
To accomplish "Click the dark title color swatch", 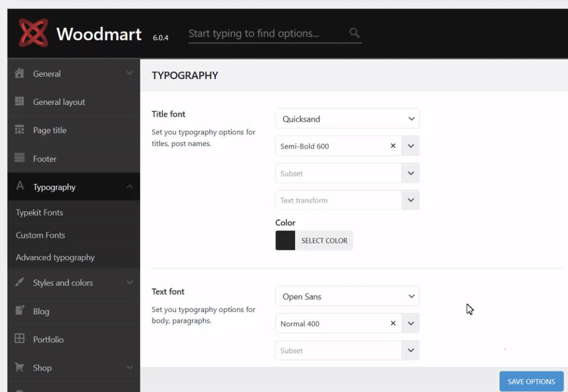I will (286, 240).
